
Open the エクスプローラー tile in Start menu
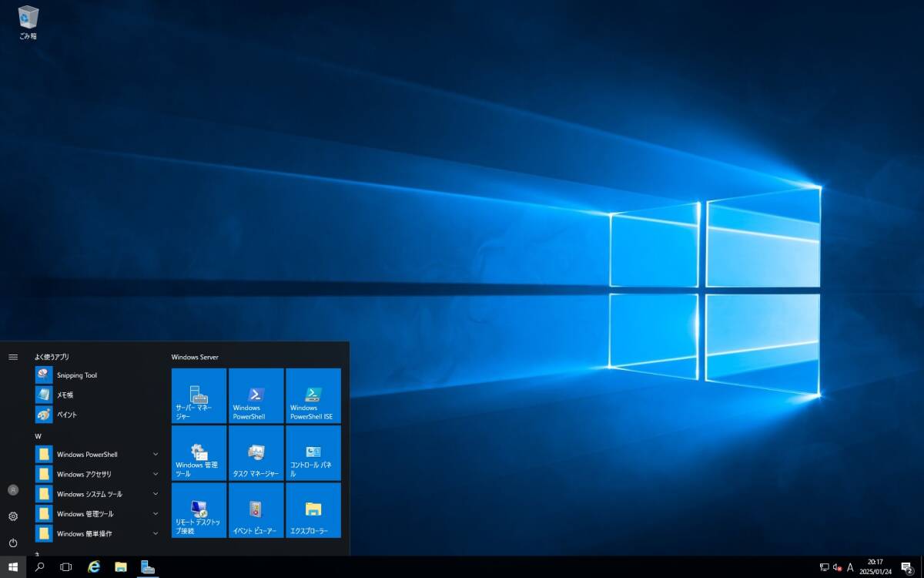[313, 510]
